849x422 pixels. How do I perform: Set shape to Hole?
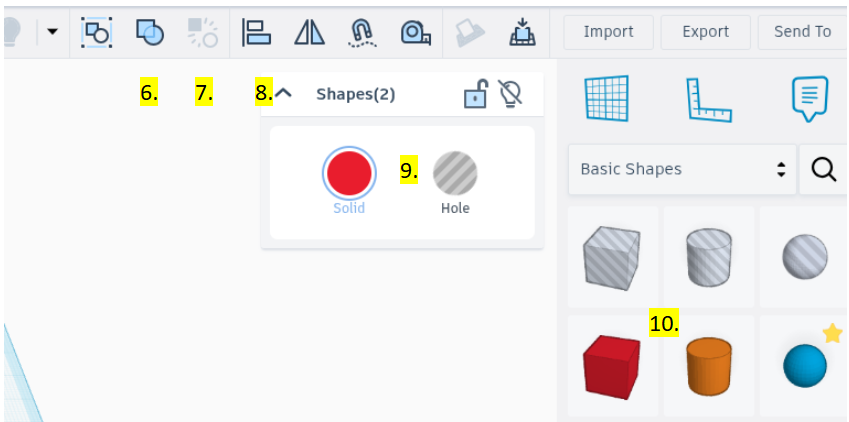tap(455, 173)
